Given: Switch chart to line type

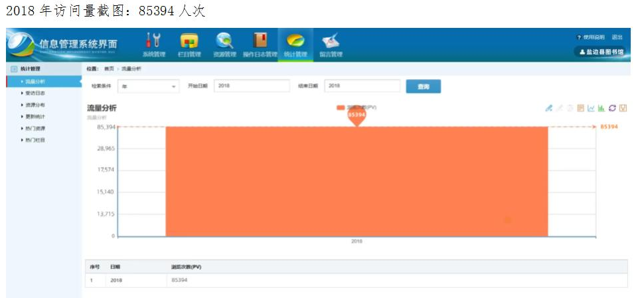Looking at the screenshot, I should point(591,108).
